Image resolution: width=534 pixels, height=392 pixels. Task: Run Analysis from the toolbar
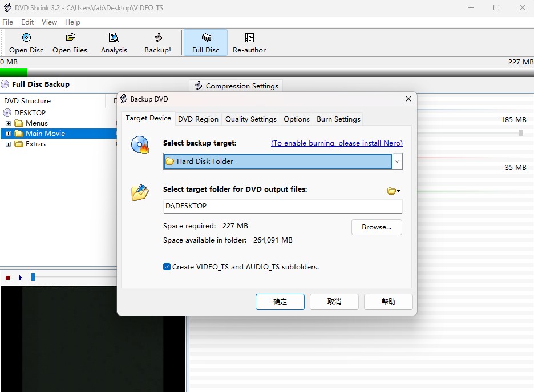[114, 42]
